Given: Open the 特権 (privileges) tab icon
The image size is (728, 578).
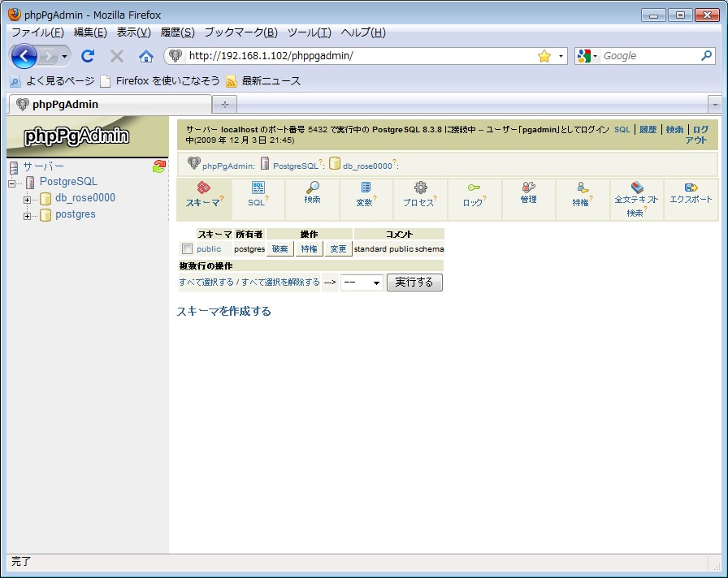Looking at the screenshot, I should pyautogui.click(x=583, y=188).
